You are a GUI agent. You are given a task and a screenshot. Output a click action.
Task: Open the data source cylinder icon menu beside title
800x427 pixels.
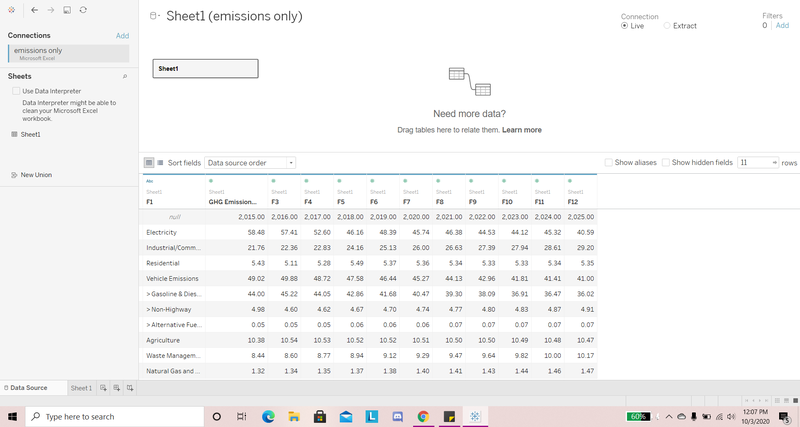(154, 16)
